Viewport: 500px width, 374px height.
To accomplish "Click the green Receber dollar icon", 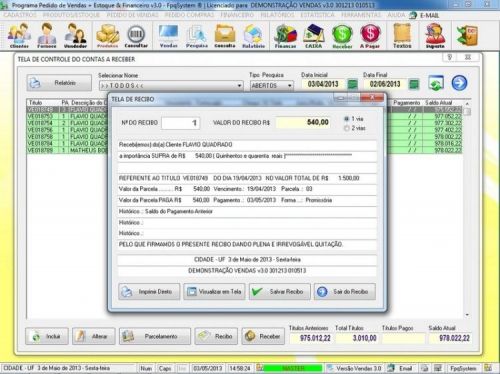I will click(x=342, y=35).
